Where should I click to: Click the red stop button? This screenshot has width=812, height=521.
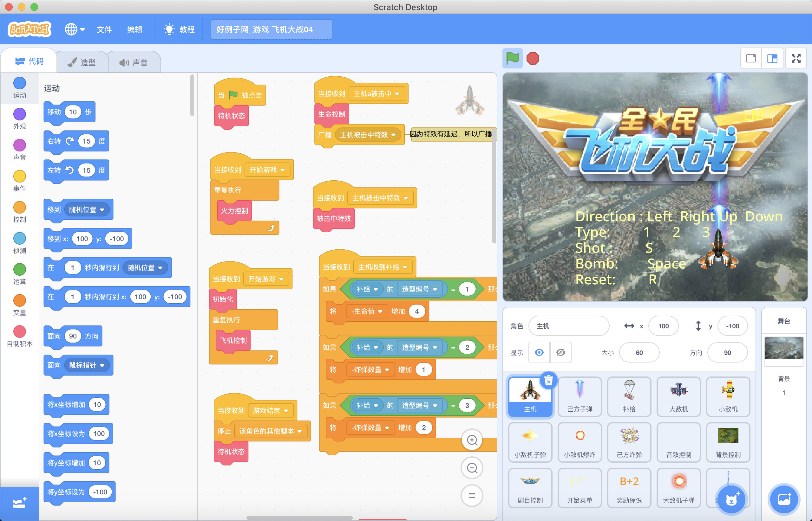(533, 58)
